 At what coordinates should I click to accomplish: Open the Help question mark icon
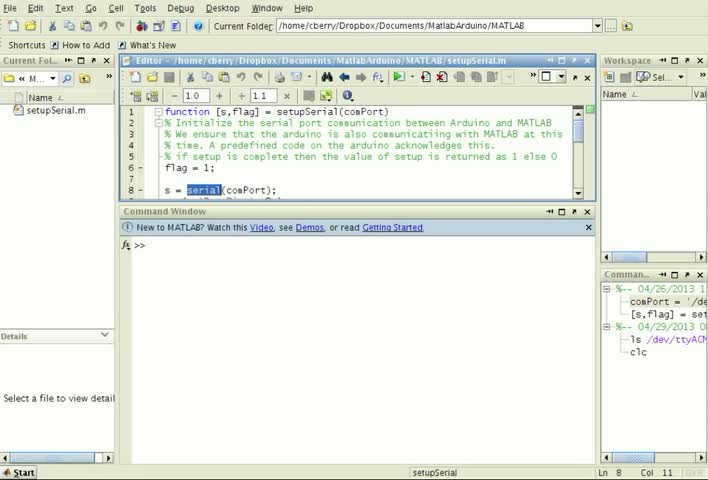[198, 26]
